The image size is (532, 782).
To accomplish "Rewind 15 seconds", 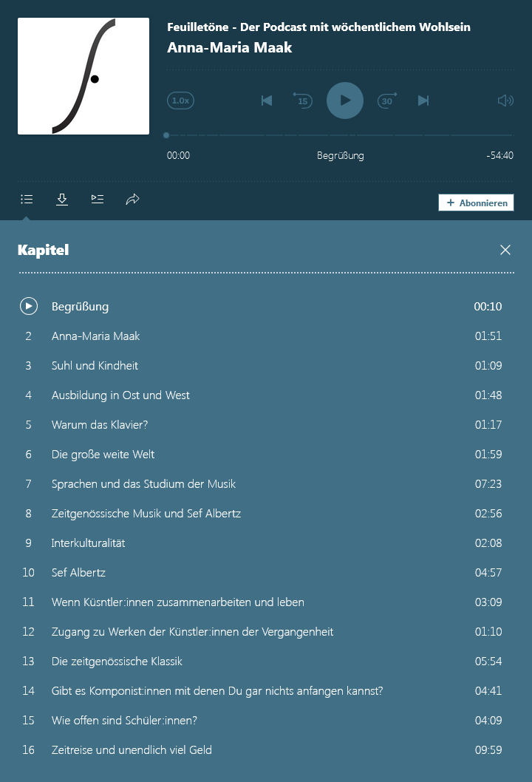I will point(303,101).
